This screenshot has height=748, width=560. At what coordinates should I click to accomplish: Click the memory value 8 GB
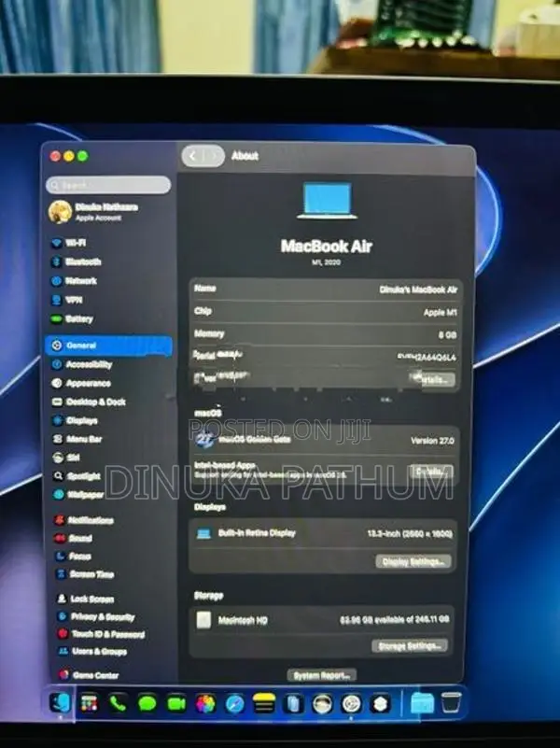coord(447,335)
